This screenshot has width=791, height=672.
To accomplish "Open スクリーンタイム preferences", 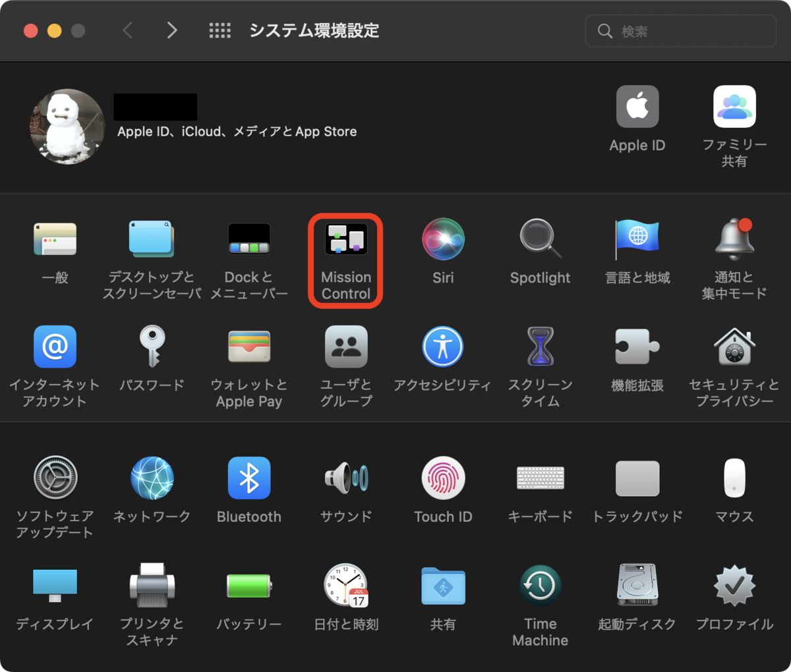I will 541,347.
